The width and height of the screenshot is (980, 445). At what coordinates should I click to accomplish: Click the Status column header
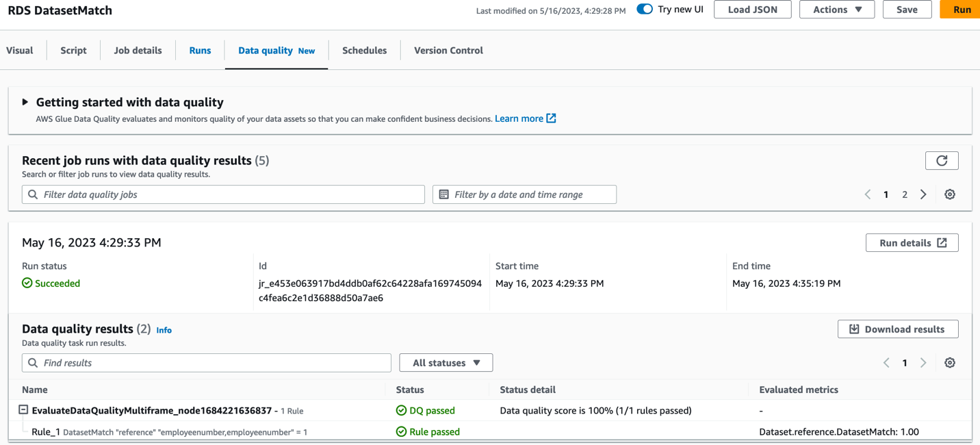[410, 390]
